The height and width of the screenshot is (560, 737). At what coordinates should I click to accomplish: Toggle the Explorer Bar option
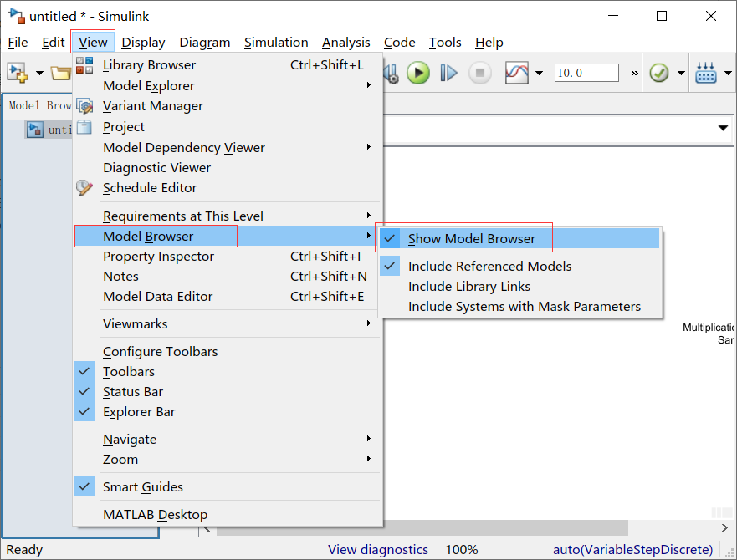pos(228,412)
